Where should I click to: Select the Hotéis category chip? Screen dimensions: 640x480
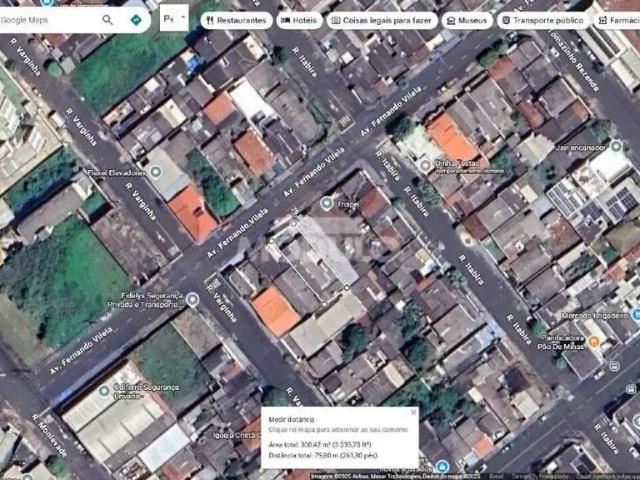click(299, 20)
